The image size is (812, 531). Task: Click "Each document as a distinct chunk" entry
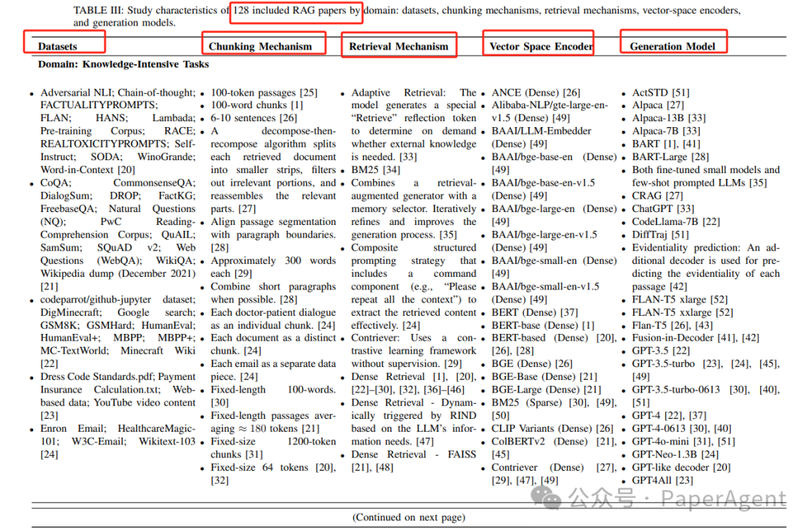pos(273,344)
